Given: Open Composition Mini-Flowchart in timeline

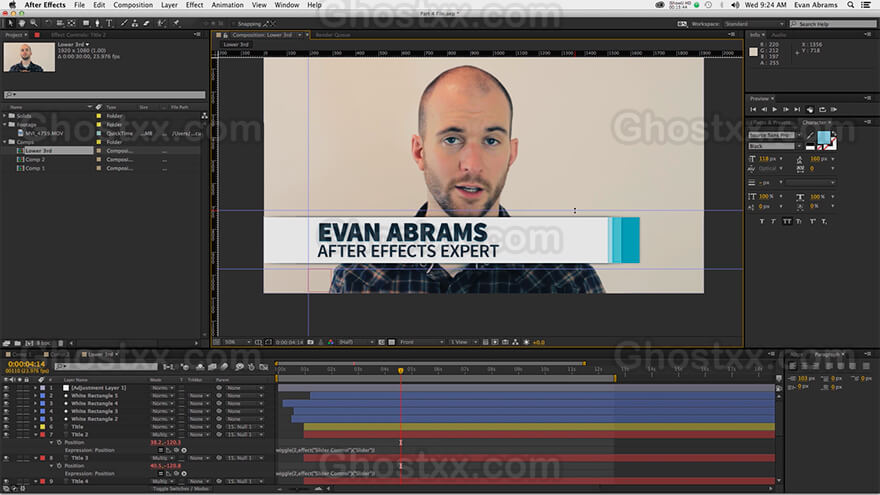Looking at the screenshot, I should pyautogui.click(x=168, y=366).
